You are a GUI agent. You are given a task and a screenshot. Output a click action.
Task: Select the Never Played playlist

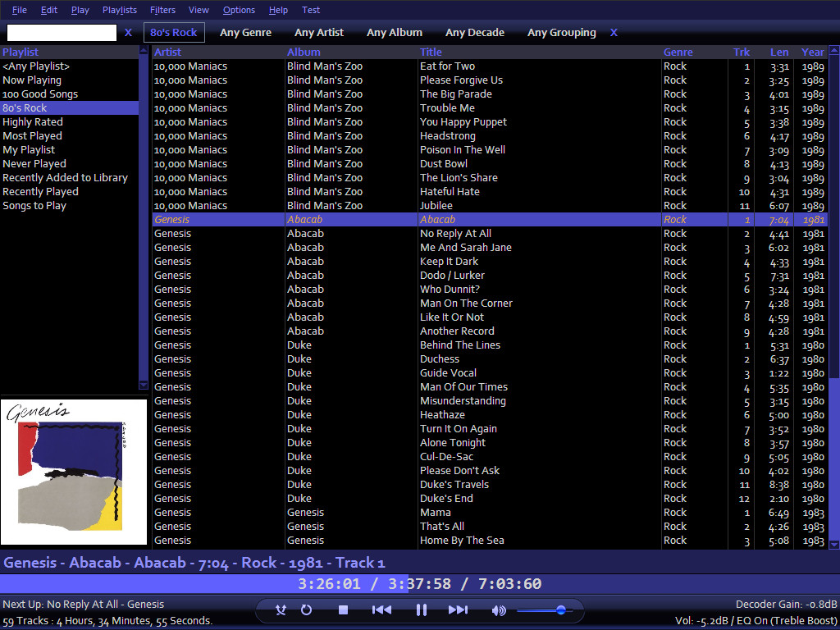tap(69, 163)
